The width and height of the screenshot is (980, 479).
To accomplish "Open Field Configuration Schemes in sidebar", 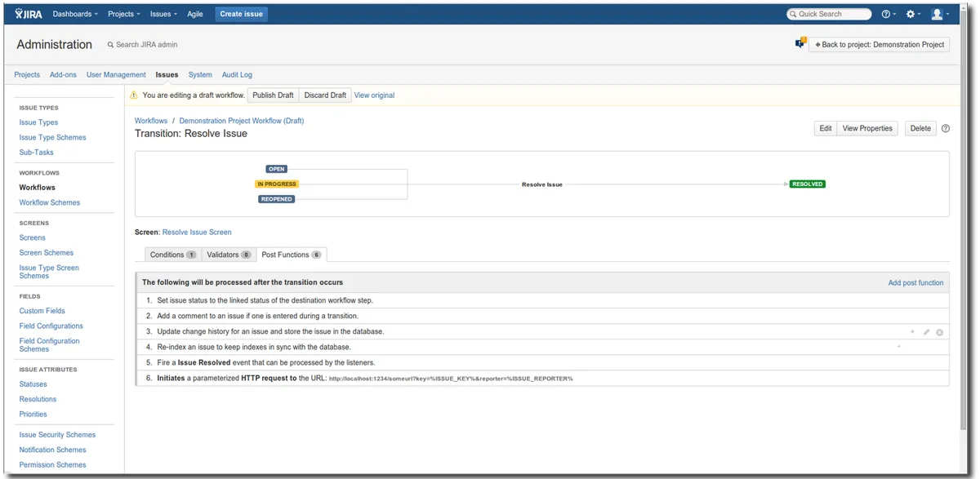I will [50, 344].
